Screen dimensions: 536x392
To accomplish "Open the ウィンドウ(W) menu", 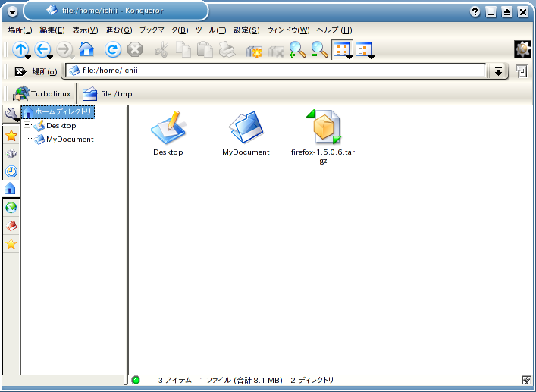I will (288, 30).
